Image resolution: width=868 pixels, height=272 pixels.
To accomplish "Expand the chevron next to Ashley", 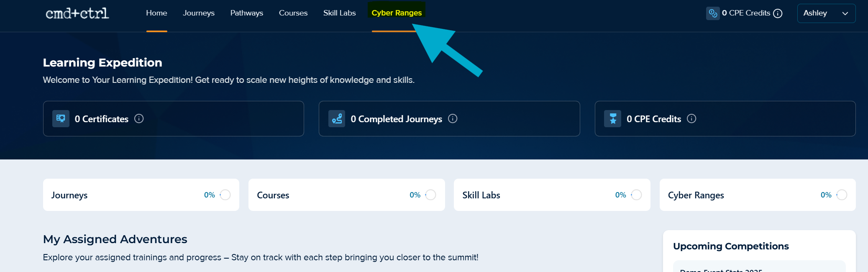I will point(845,13).
